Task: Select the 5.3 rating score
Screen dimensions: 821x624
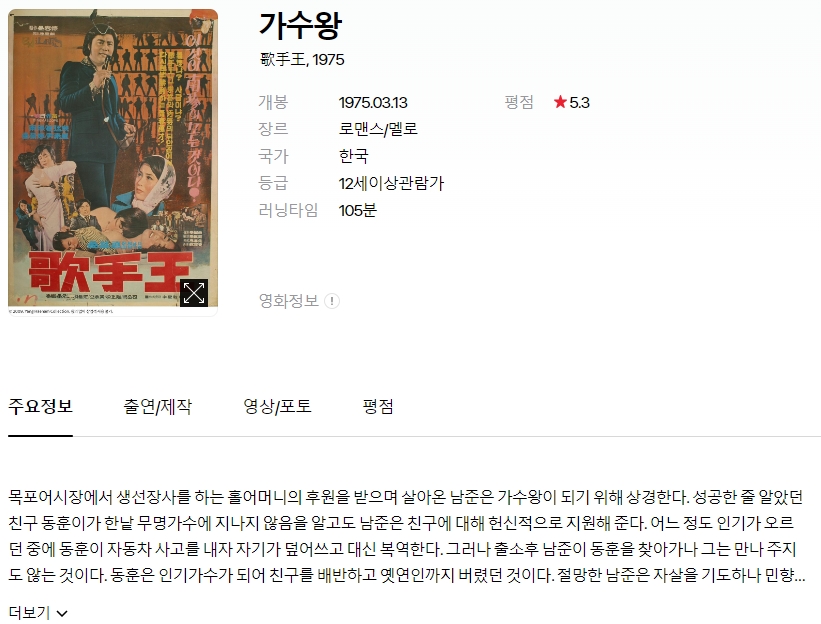Action: (x=580, y=103)
